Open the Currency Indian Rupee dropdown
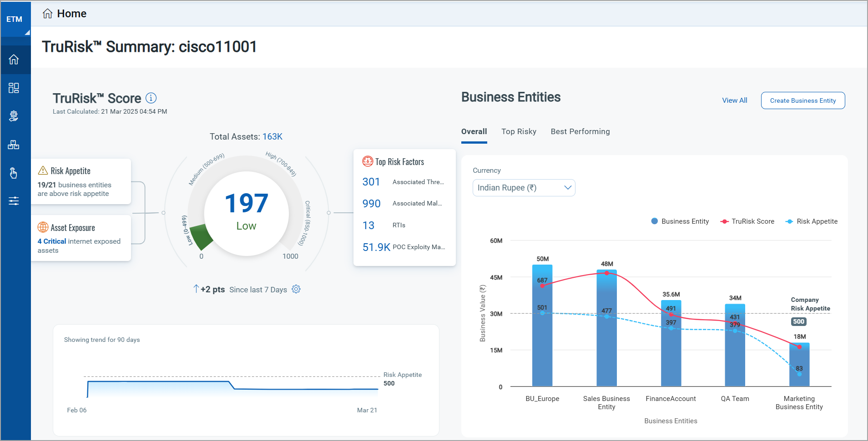The height and width of the screenshot is (441, 868). [524, 188]
